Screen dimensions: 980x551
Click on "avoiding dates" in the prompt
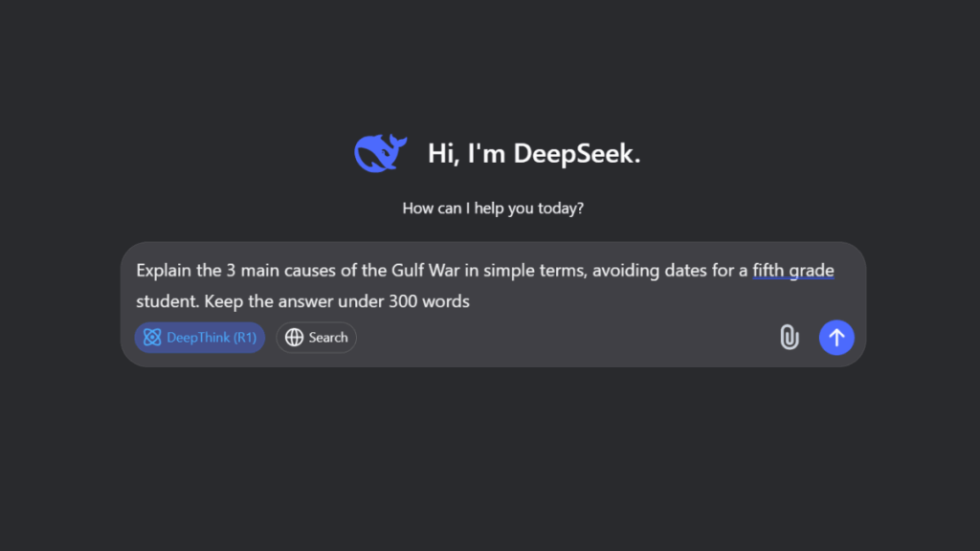[x=650, y=271]
